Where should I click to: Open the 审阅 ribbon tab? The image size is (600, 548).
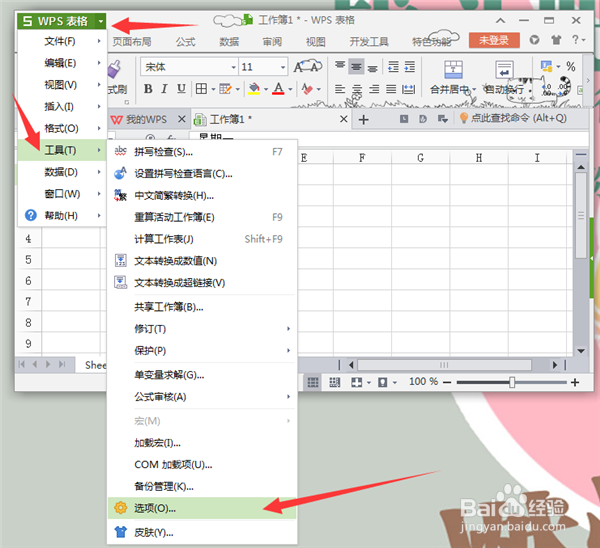(x=272, y=41)
